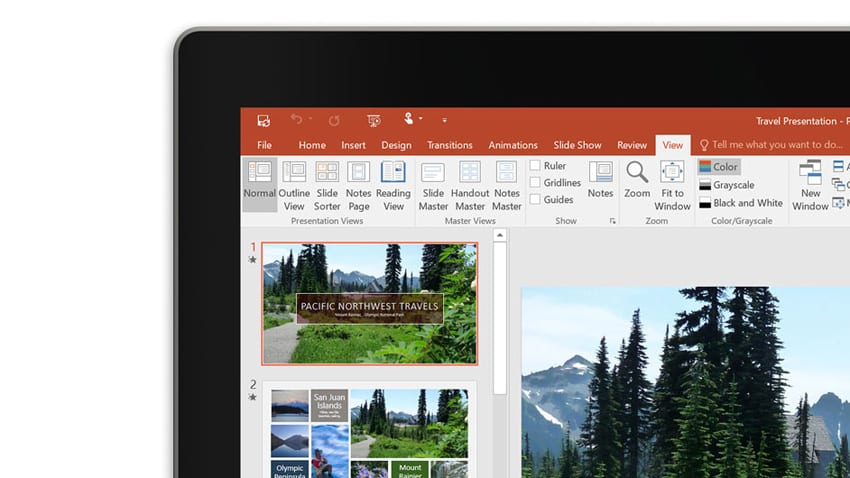Switch to the Slide Show tab
This screenshot has height=478, width=850.
click(577, 145)
